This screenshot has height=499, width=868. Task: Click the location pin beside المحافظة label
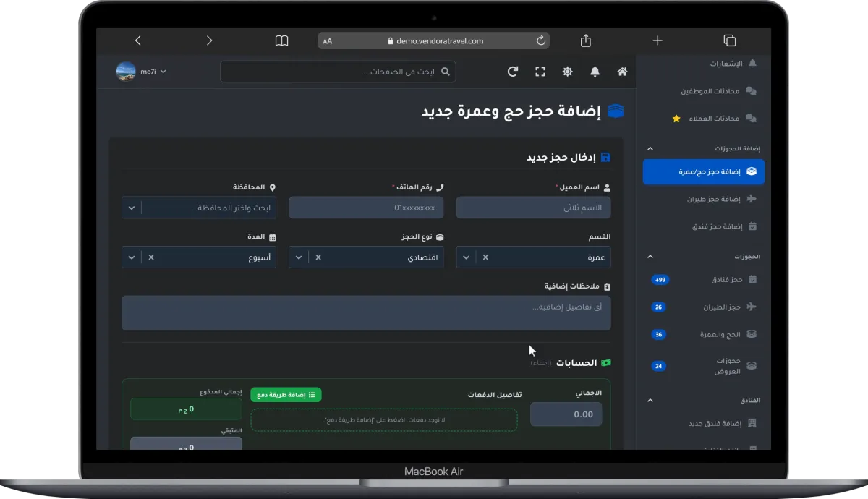(273, 187)
